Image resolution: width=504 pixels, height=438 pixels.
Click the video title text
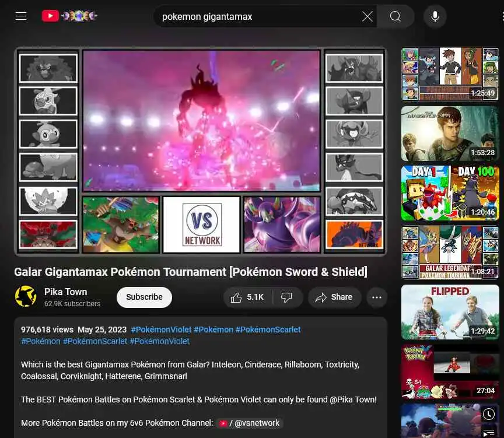click(191, 272)
